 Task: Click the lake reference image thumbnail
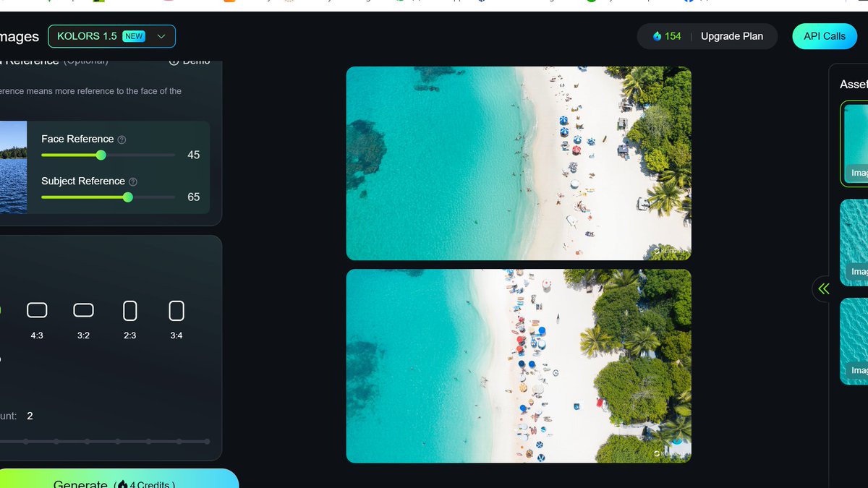coord(13,167)
